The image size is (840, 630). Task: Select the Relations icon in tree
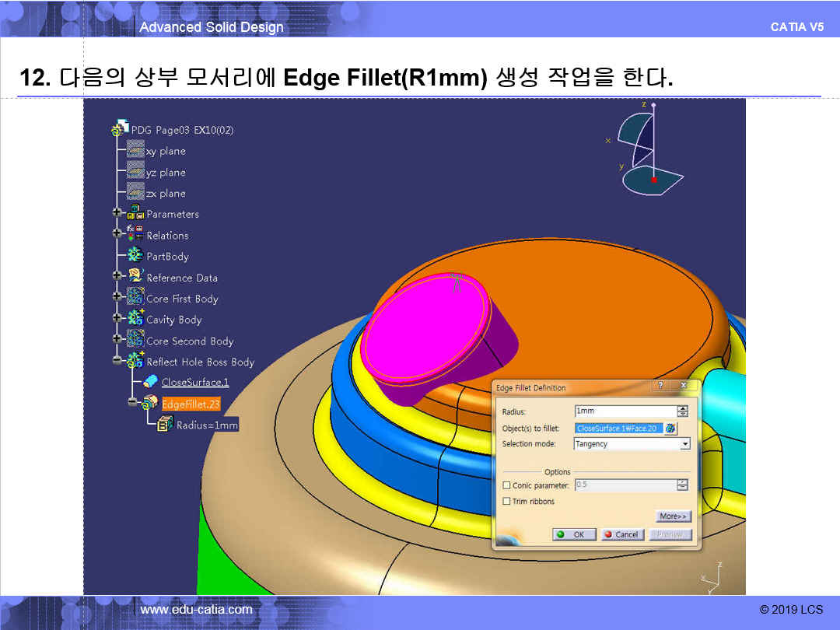click(x=135, y=235)
